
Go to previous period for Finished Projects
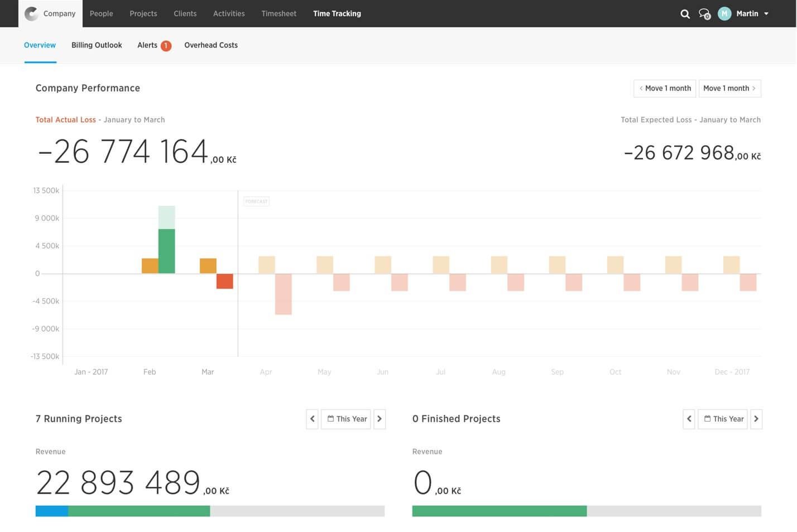click(x=689, y=419)
